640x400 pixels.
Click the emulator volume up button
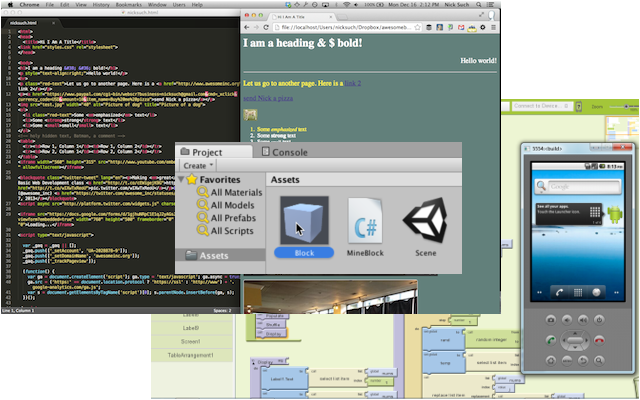[583, 320]
